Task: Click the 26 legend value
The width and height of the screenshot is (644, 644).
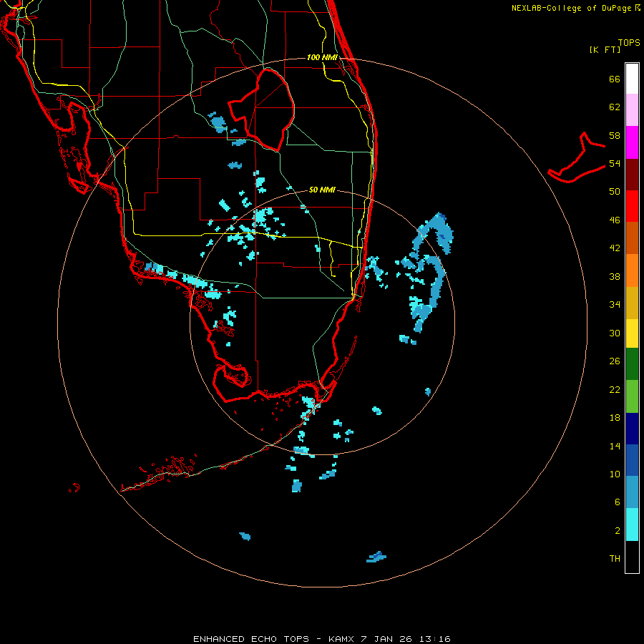Action: tap(615, 361)
